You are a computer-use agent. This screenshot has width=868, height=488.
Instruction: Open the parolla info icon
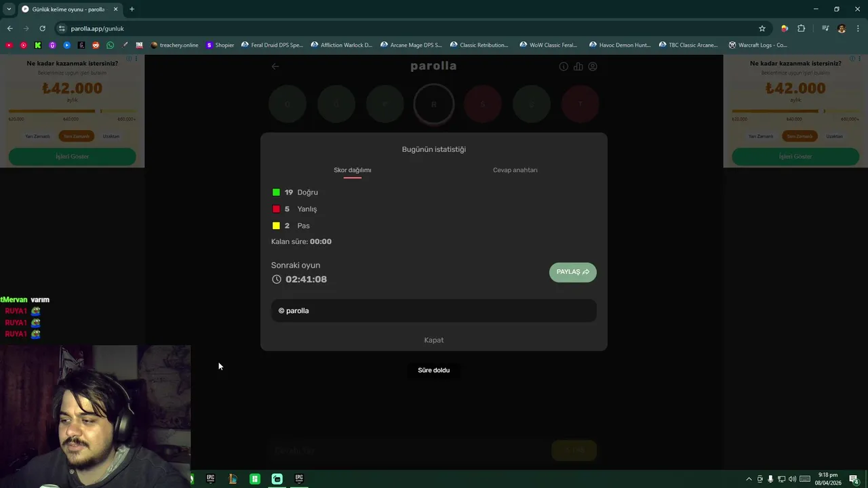[564, 66]
